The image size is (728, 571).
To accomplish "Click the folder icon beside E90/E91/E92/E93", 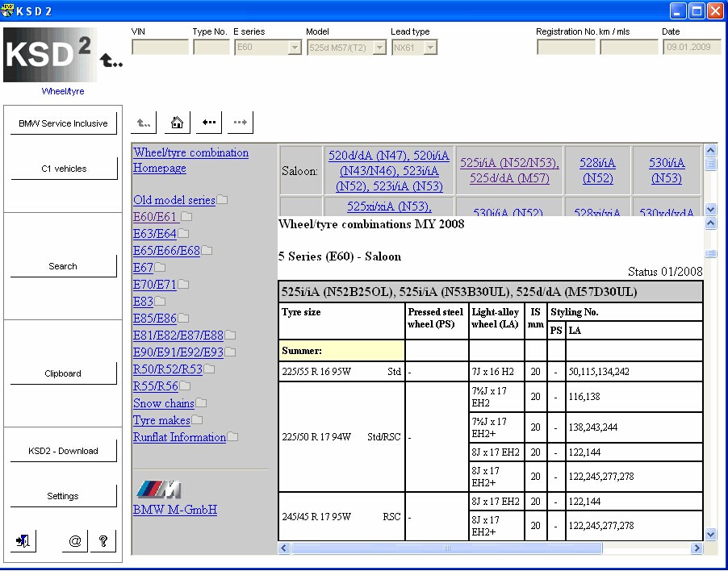I will (230, 352).
